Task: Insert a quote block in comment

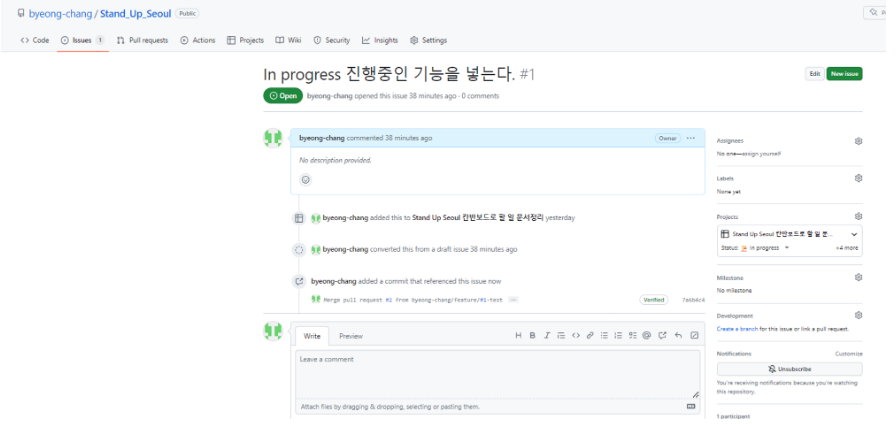Action: 561,336
